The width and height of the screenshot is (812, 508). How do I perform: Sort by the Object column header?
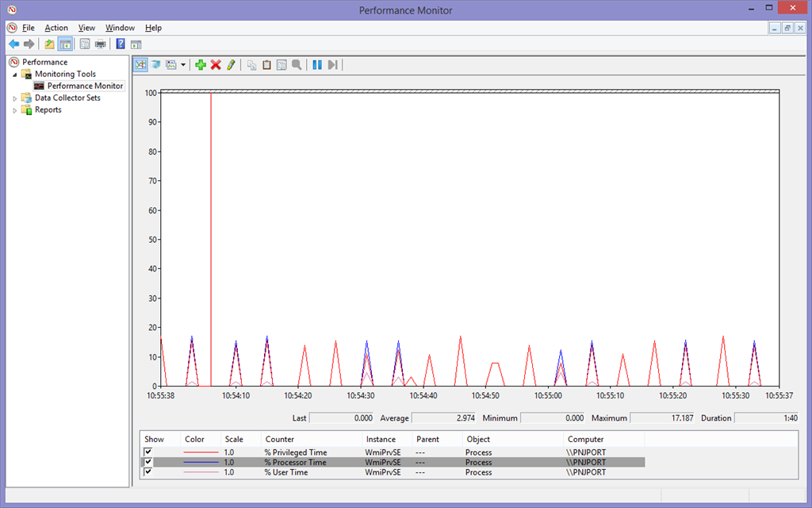pos(513,439)
